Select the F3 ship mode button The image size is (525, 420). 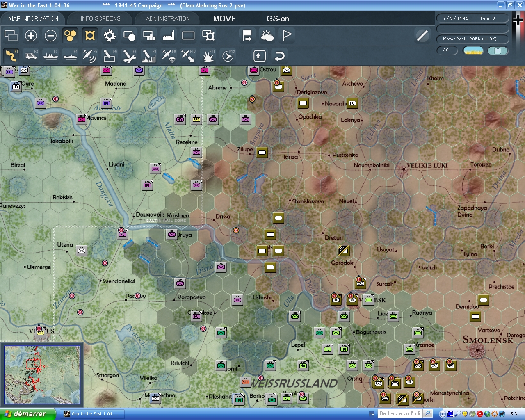point(50,55)
